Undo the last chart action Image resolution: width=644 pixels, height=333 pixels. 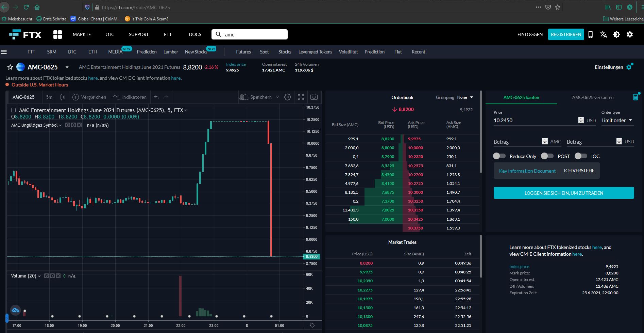coord(156,97)
